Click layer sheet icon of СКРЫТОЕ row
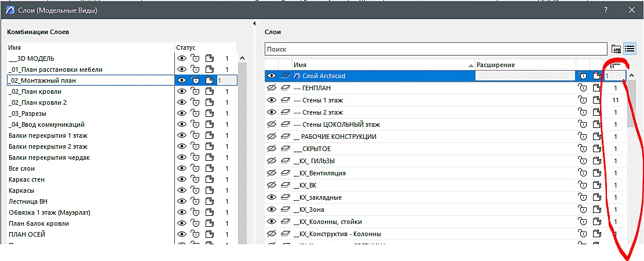The height and width of the screenshot is (261, 644). pyautogui.click(x=286, y=149)
